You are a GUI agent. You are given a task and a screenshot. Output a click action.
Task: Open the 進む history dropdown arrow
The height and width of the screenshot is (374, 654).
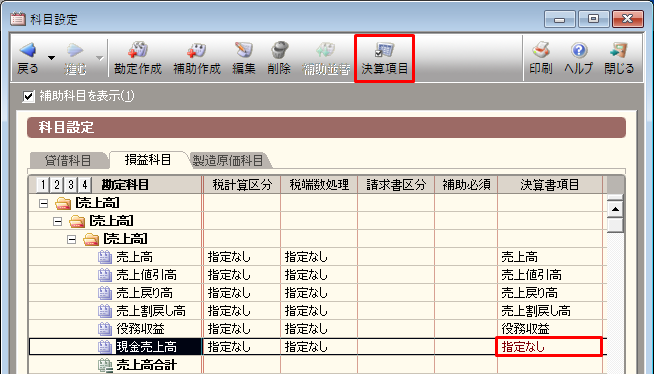tap(99, 58)
